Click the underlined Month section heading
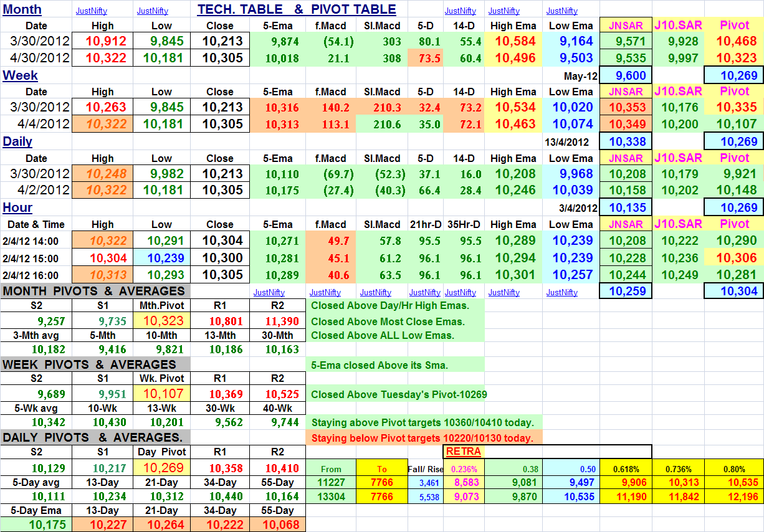Image resolution: width=764 pixels, height=532 pixels. [22, 9]
